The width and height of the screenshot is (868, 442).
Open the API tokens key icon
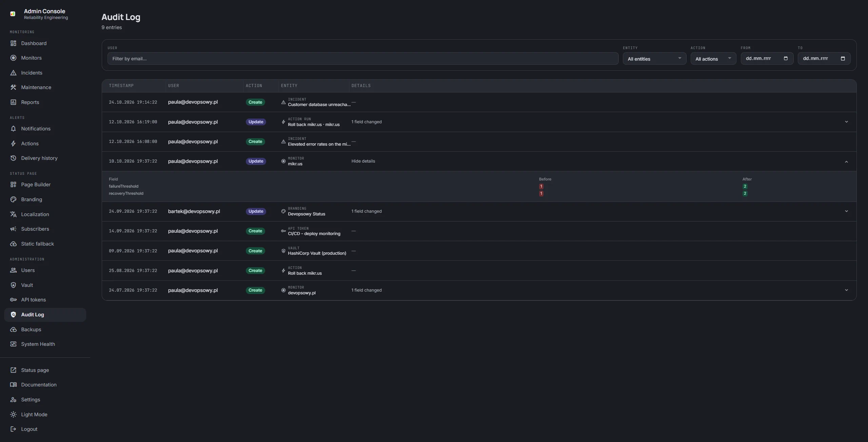pyautogui.click(x=13, y=300)
